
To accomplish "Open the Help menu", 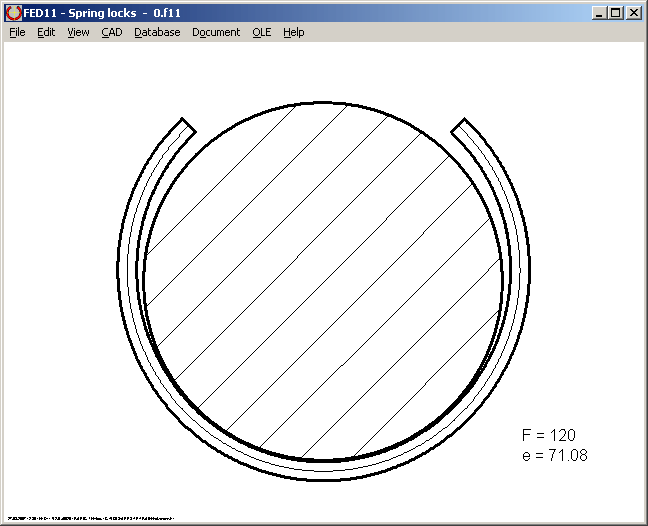I will click(x=293, y=32).
